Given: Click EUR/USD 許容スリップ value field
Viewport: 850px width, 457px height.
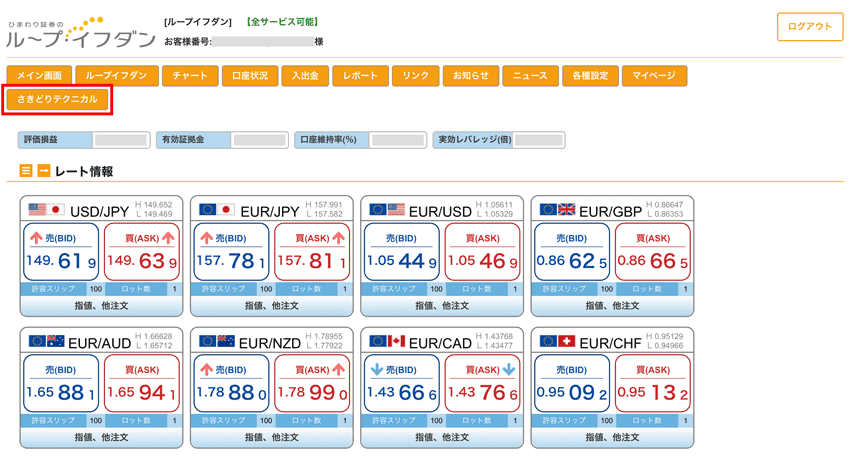Looking at the screenshot, I should [x=436, y=289].
